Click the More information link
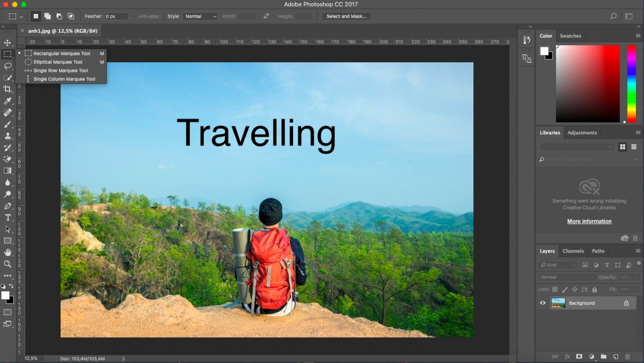Viewport: 644px width, 363px height. 589,221
